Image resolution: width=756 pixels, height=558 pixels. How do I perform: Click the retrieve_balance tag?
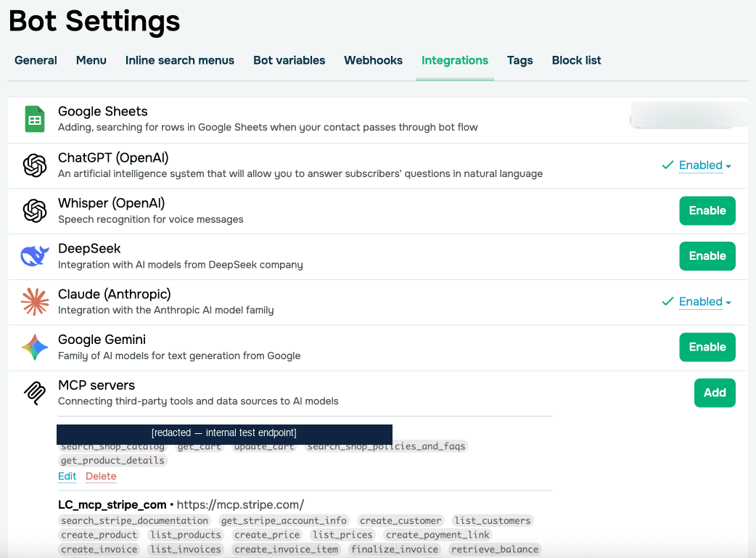[495, 549]
